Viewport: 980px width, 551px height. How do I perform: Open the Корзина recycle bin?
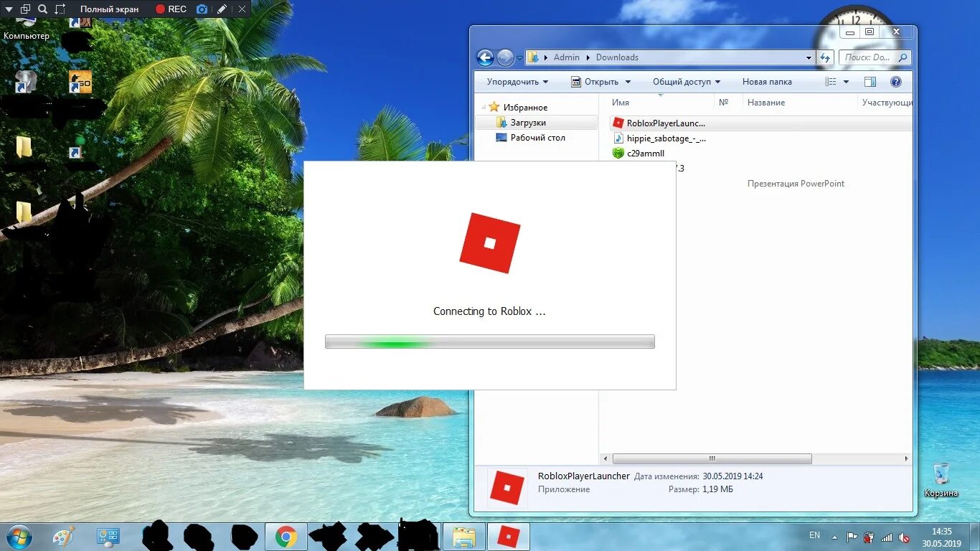tap(941, 480)
